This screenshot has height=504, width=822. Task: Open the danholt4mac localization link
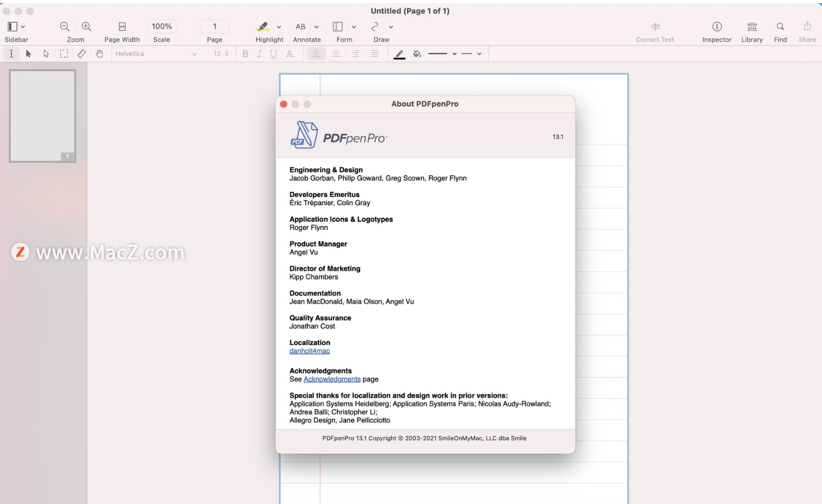[309, 351]
